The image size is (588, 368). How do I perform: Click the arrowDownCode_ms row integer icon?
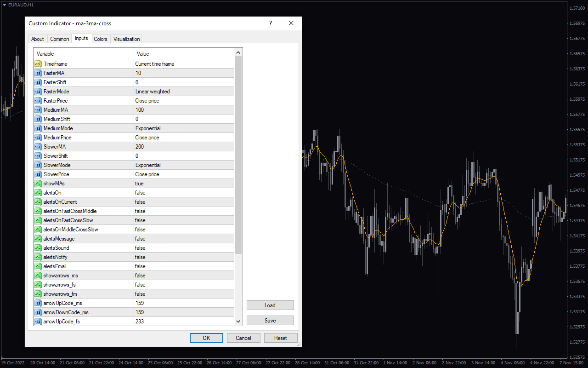pyautogui.click(x=38, y=312)
